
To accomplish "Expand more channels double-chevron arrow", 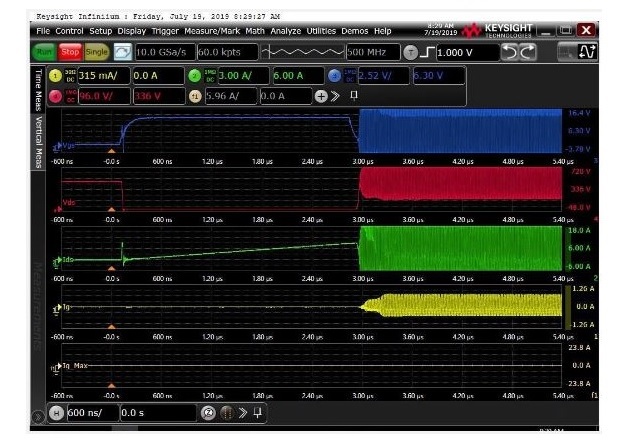I will tap(335, 96).
